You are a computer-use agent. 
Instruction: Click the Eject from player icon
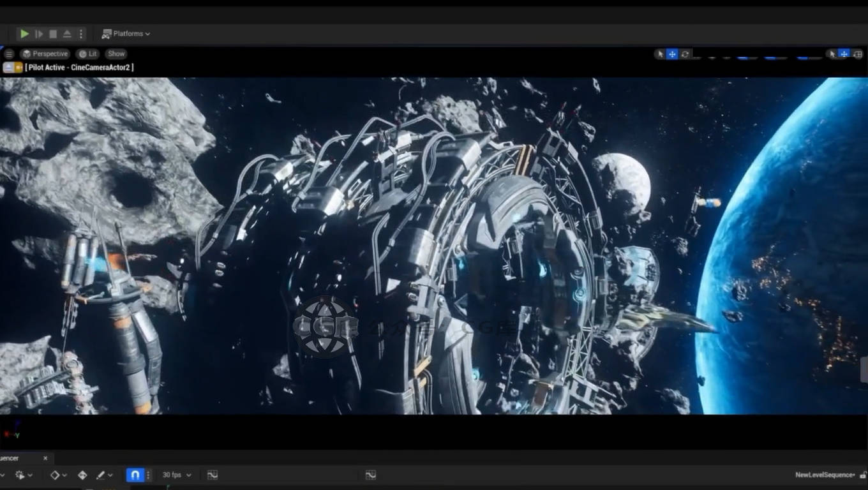pyautogui.click(x=67, y=34)
